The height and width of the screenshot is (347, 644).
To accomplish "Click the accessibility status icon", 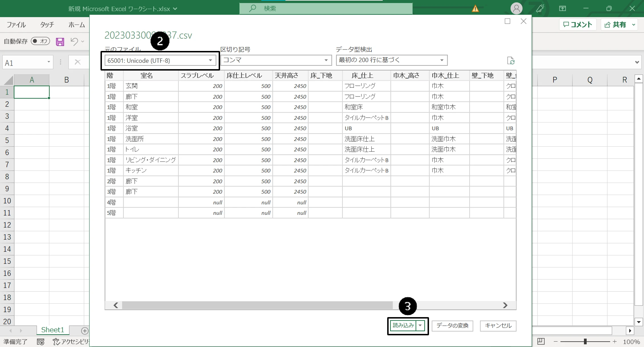I will 56,342.
